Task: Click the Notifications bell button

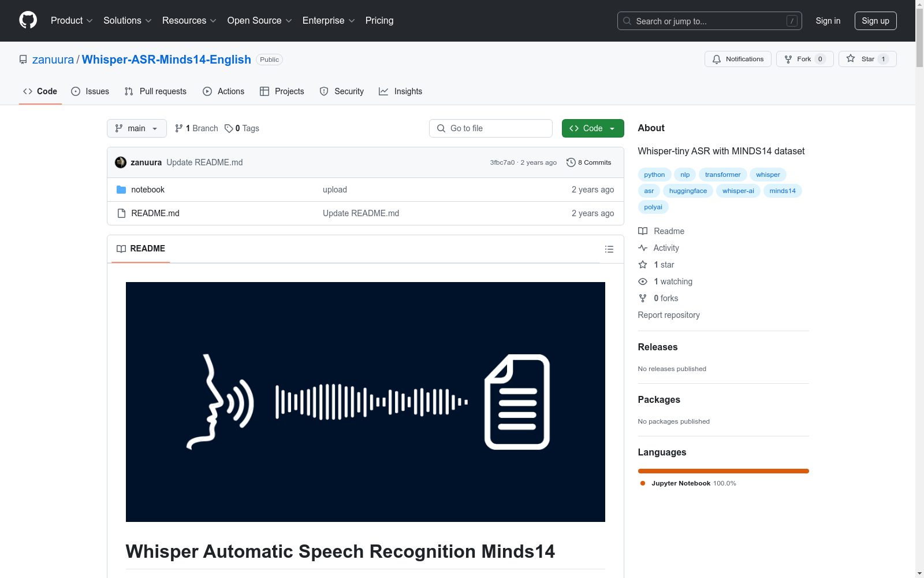Action: [x=737, y=59]
